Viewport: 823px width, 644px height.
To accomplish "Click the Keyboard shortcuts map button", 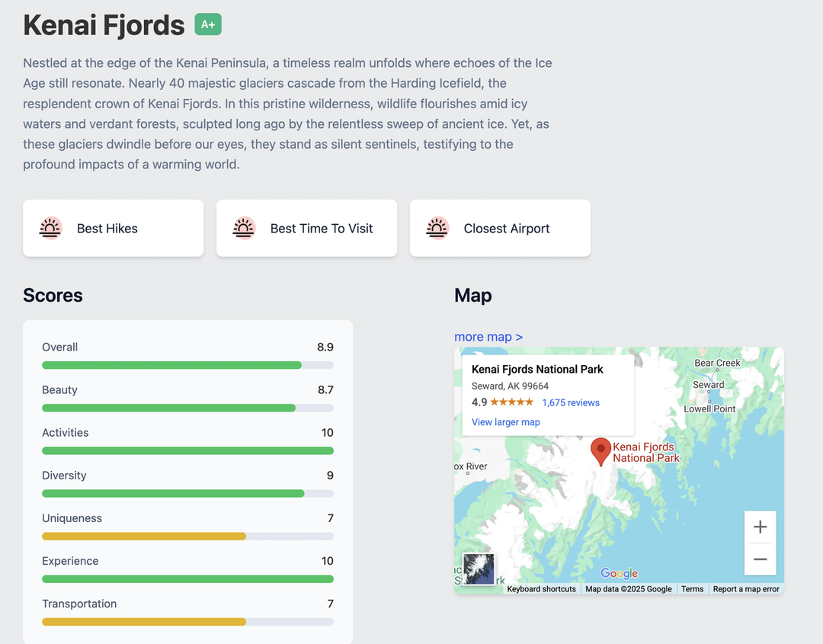I will (541, 589).
